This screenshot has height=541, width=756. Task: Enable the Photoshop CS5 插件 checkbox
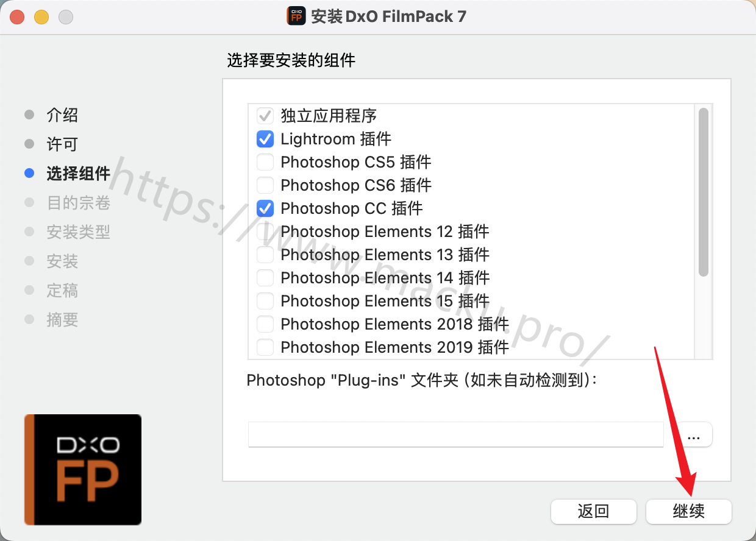(x=265, y=162)
